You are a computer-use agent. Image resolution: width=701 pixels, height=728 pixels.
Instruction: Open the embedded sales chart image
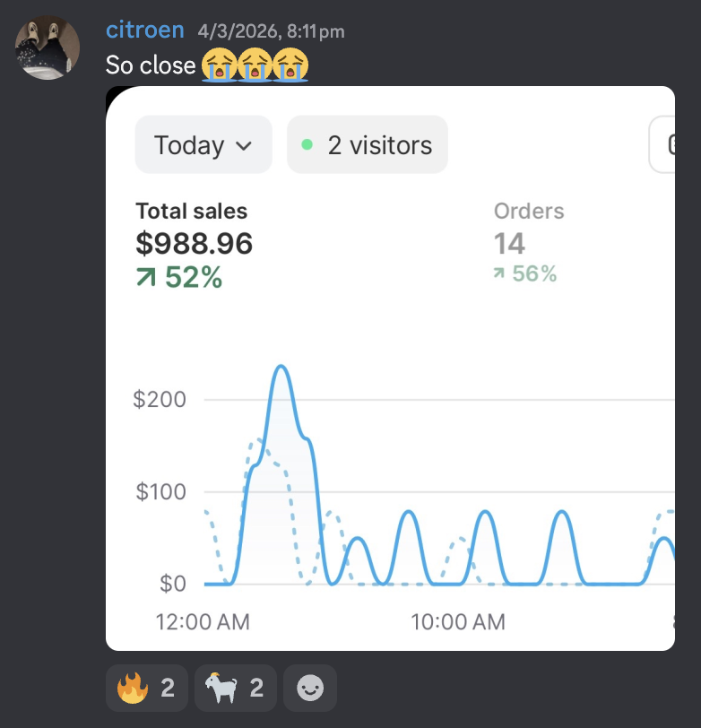tap(391, 368)
